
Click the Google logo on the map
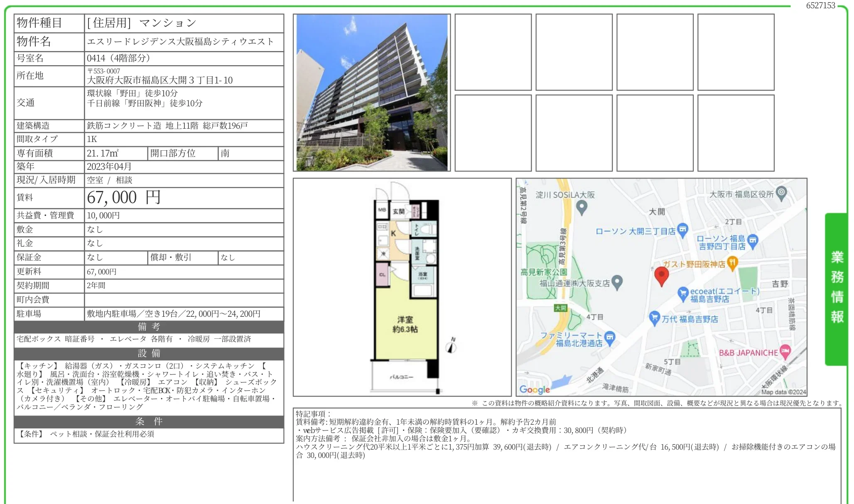(x=535, y=389)
